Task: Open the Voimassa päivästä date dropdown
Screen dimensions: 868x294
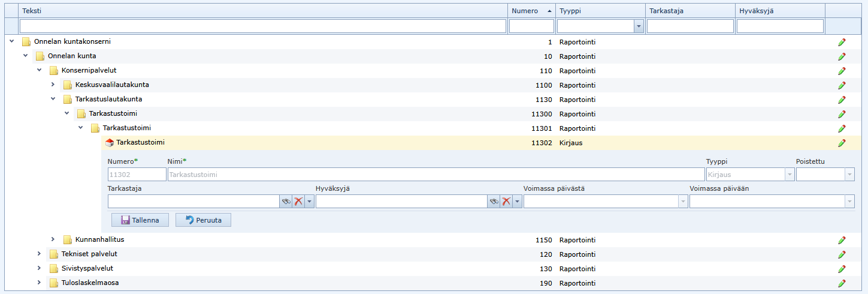Action: [x=682, y=202]
